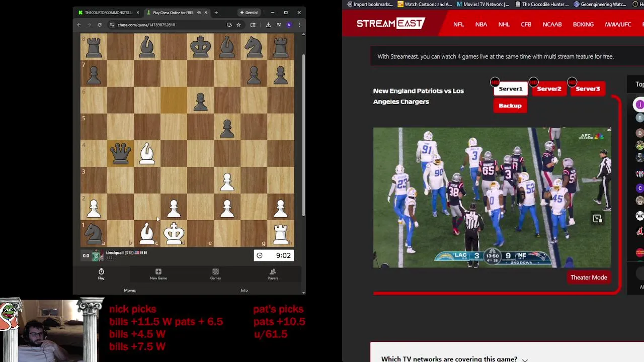Open The Crocodile Hunter bookmark
The width and height of the screenshot is (644, 362).
click(x=543, y=5)
